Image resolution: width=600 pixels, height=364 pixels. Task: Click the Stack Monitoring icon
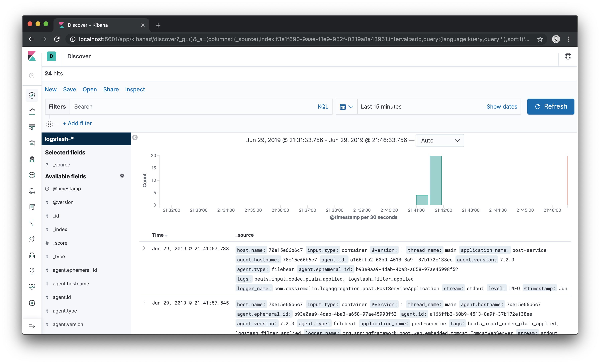[33, 287]
